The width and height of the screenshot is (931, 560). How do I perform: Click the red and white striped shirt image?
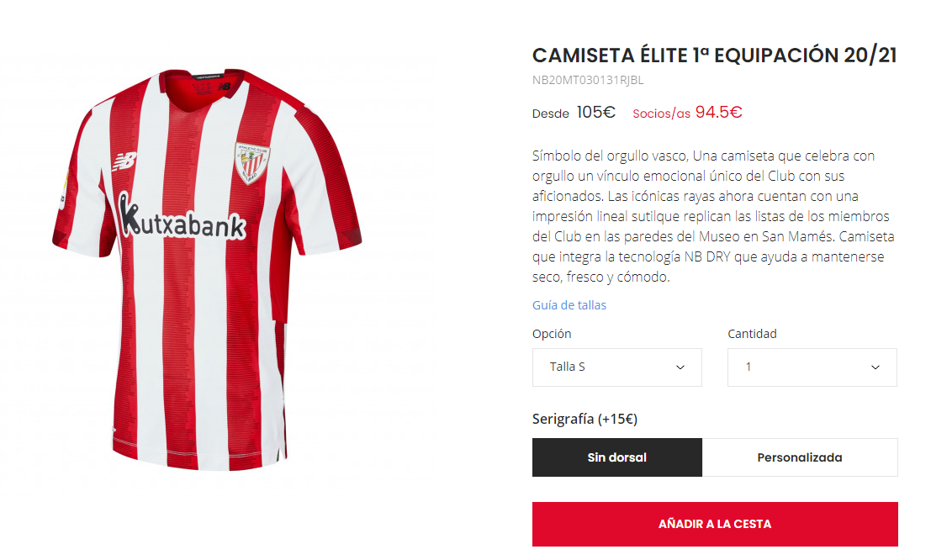pyautogui.click(x=206, y=336)
